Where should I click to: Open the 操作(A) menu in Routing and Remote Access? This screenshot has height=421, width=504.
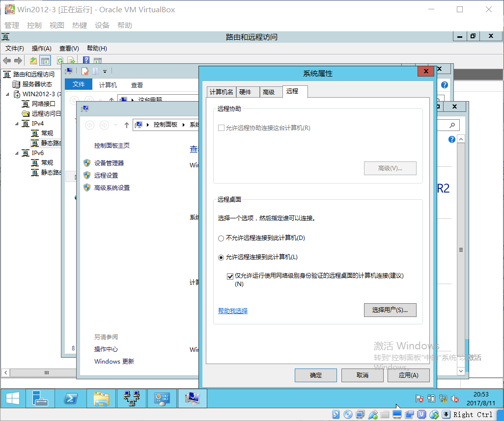pyautogui.click(x=41, y=49)
